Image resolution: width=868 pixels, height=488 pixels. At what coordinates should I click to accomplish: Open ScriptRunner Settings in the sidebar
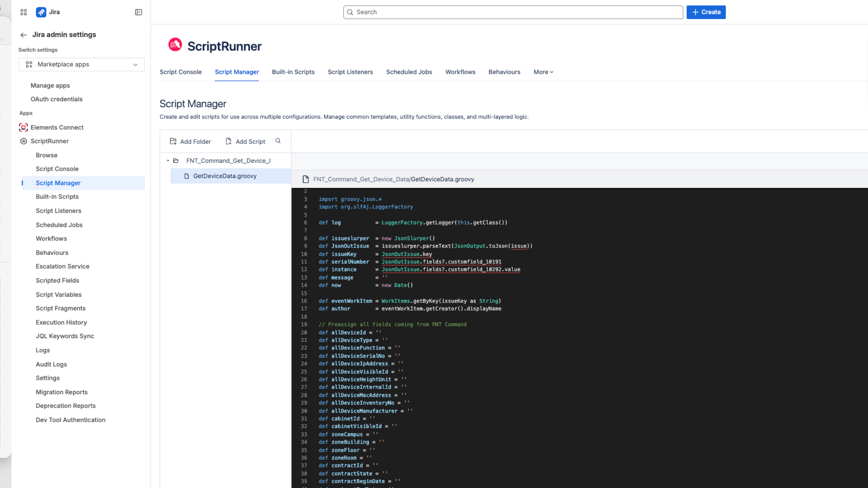coord(48,378)
